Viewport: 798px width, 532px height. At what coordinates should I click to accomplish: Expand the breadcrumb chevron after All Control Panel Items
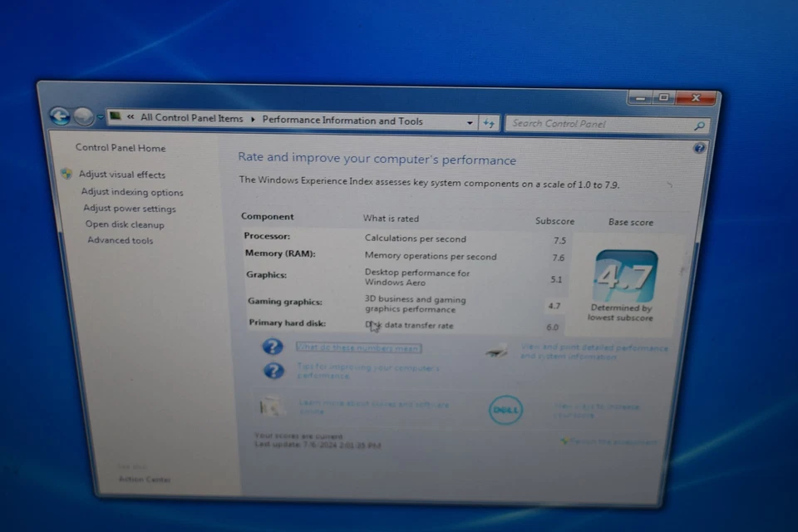click(x=253, y=119)
